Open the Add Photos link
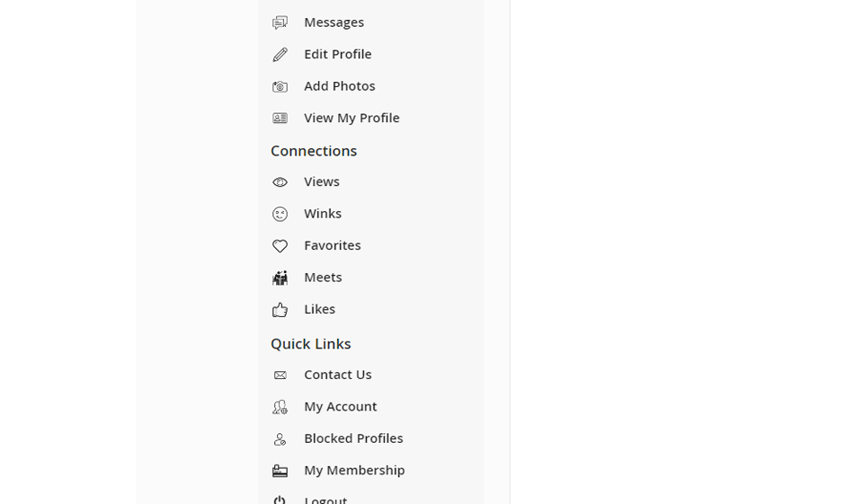This screenshot has height=504, width=863. 339,86
